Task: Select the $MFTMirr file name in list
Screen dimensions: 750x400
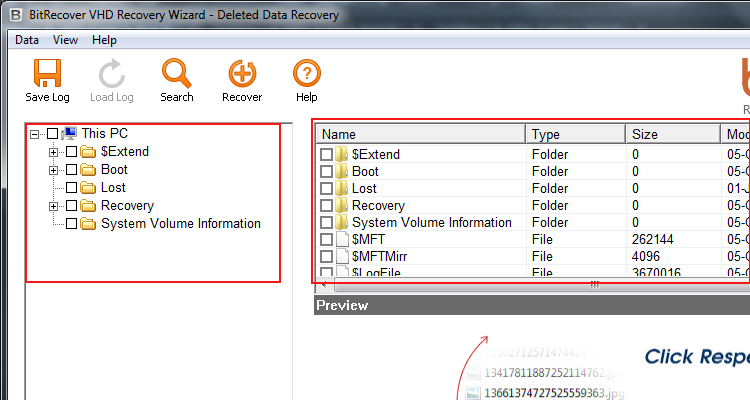Action: (379, 256)
